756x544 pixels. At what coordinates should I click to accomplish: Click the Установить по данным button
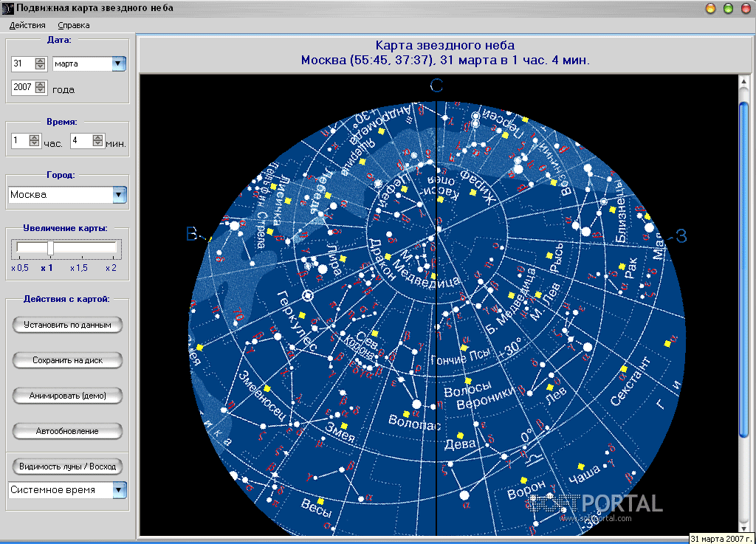[67, 325]
